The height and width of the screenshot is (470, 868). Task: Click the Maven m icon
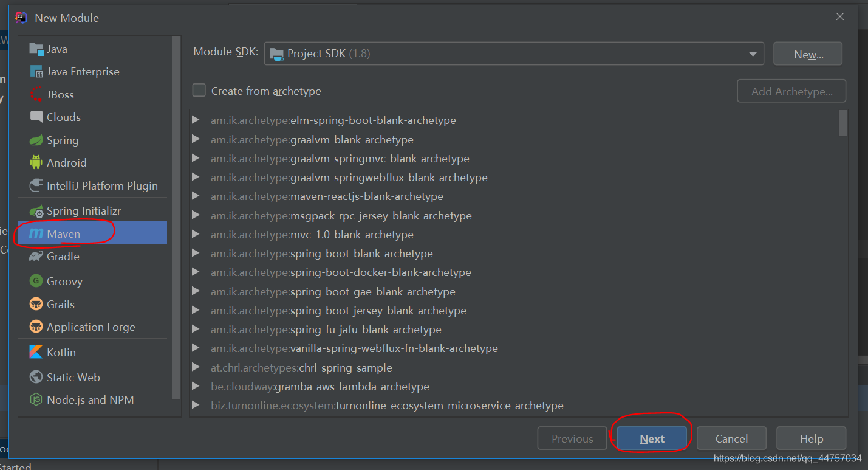pos(36,233)
